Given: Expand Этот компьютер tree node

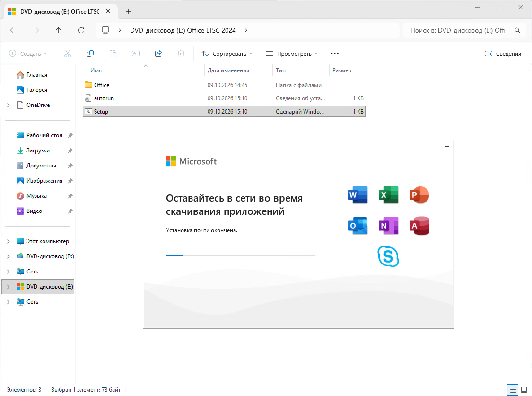Looking at the screenshot, I should pyautogui.click(x=9, y=241).
